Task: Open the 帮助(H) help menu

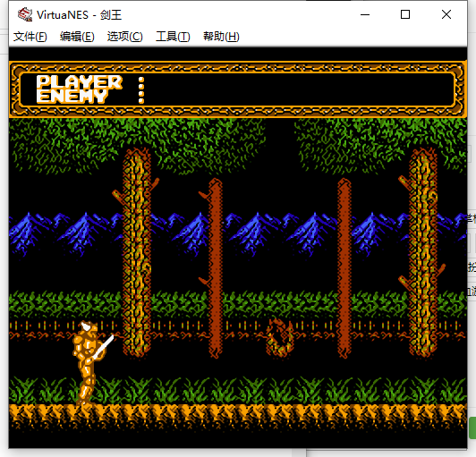Action: 221,37
